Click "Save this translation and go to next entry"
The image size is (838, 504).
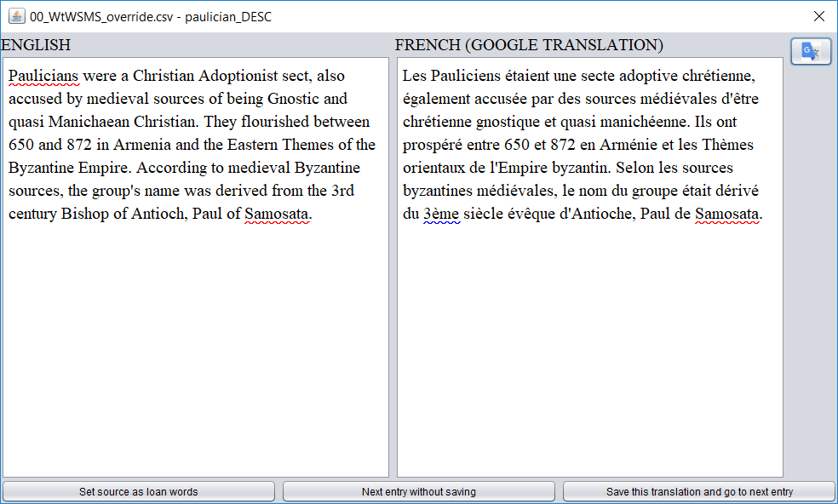coord(698,491)
